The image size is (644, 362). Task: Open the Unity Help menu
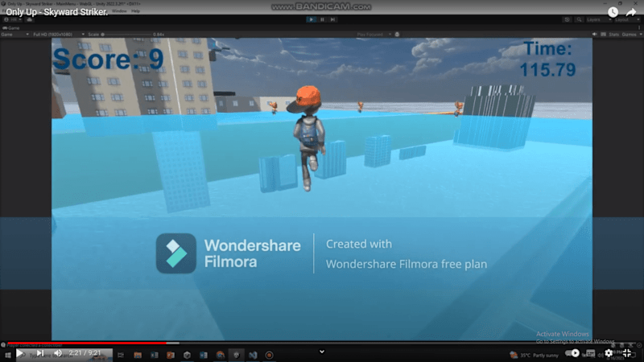click(x=135, y=11)
